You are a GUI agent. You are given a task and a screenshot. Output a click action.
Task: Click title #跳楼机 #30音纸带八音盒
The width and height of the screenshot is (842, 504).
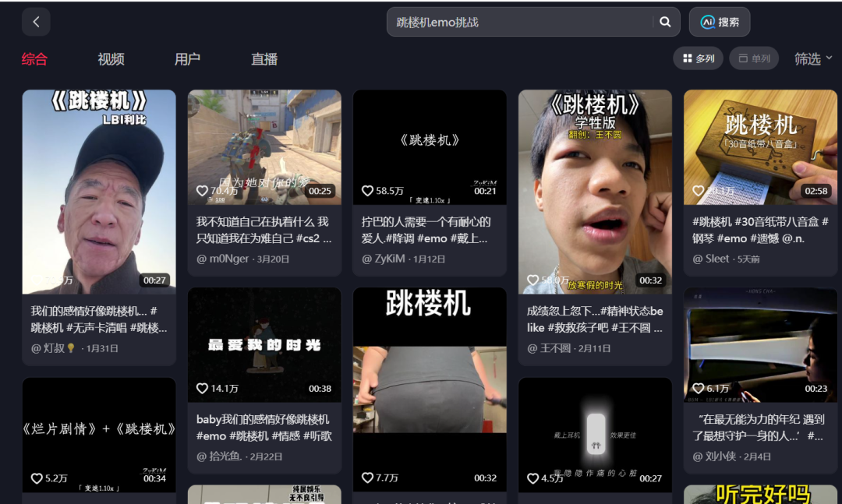tap(760, 230)
